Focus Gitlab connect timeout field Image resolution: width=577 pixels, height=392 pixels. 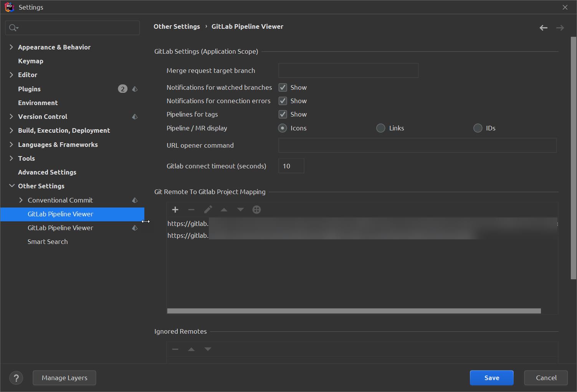[291, 166]
